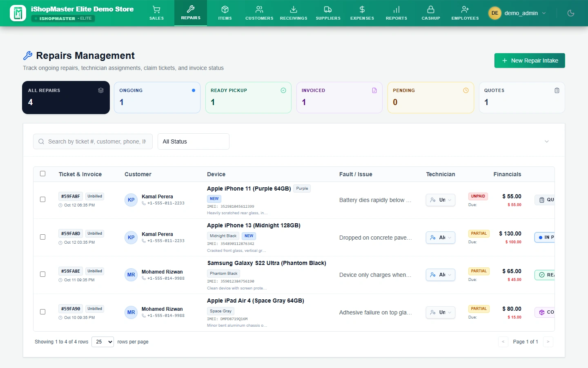The height and width of the screenshot is (368, 588).
Task: Focus the ticket search field
Action: pyautogui.click(x=93, y=141)
